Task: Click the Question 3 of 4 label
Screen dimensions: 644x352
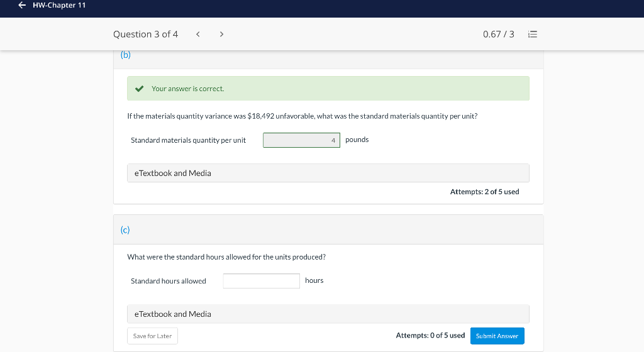Action: click(145, 34)
